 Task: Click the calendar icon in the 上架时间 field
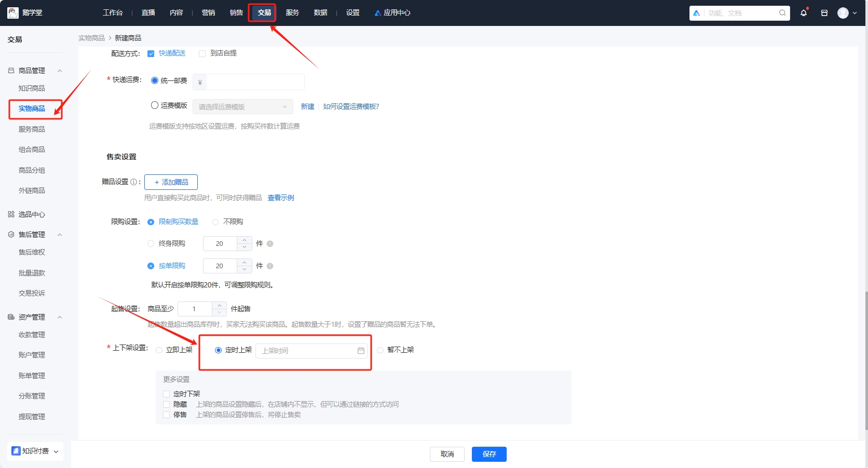361,351
